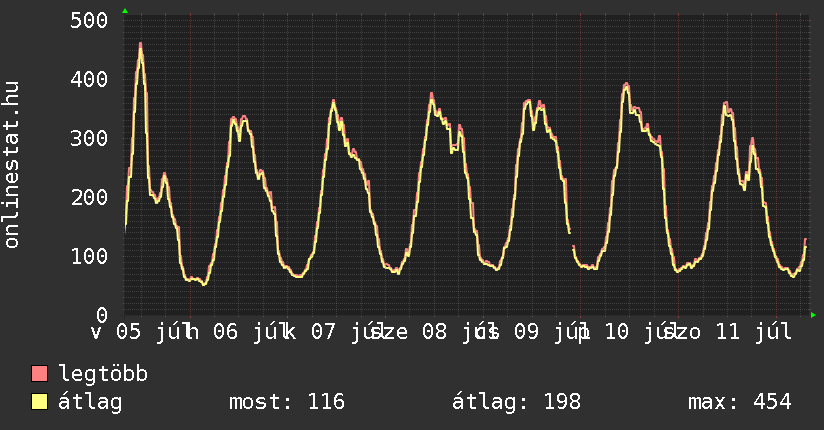Click the 0 y-axis label
The image size is (824, 430).
pos(101,315)
